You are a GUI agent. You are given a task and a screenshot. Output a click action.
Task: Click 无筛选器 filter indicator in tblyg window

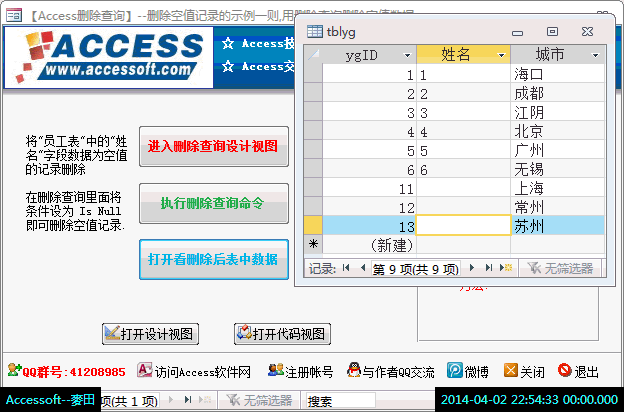560,268
